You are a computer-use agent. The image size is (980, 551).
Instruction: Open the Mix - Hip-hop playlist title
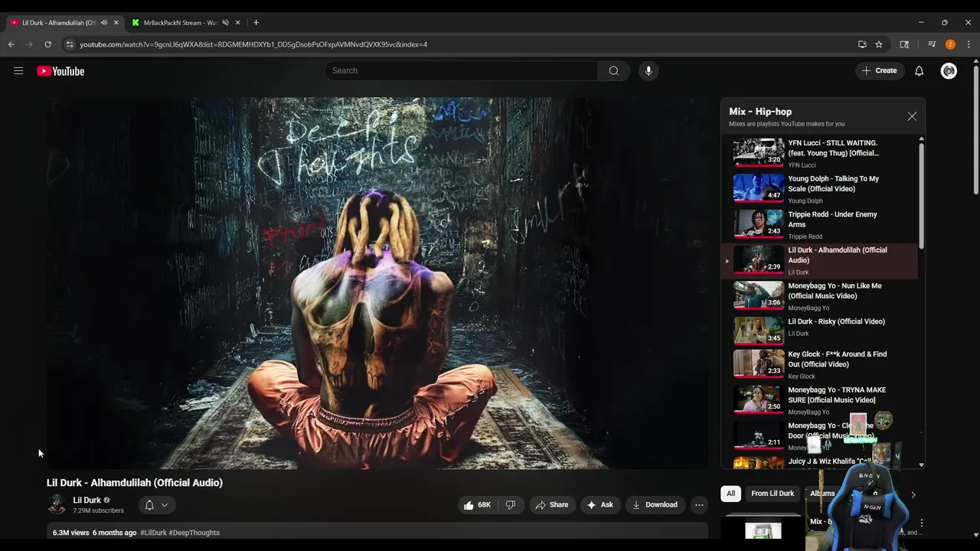760,112
